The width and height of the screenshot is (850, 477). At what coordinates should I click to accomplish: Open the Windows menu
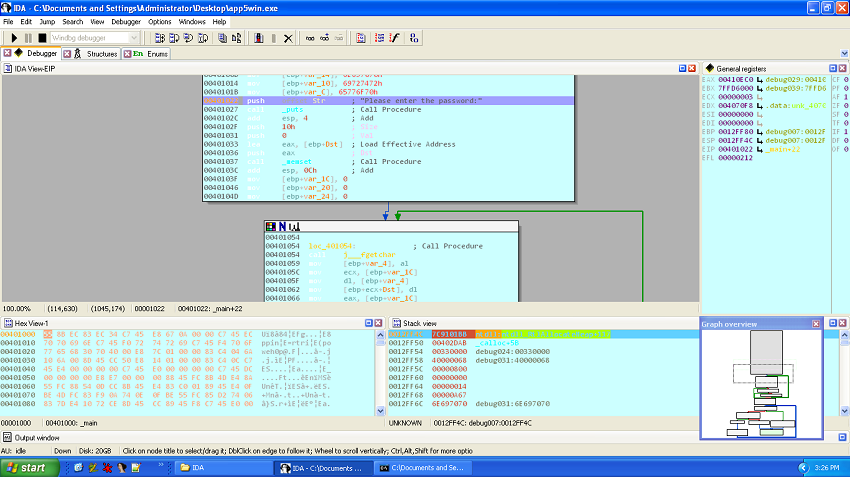click(192, 22)
